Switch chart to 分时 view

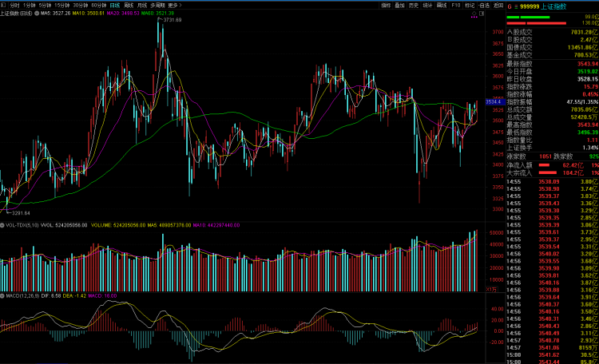tap(14, 5)
